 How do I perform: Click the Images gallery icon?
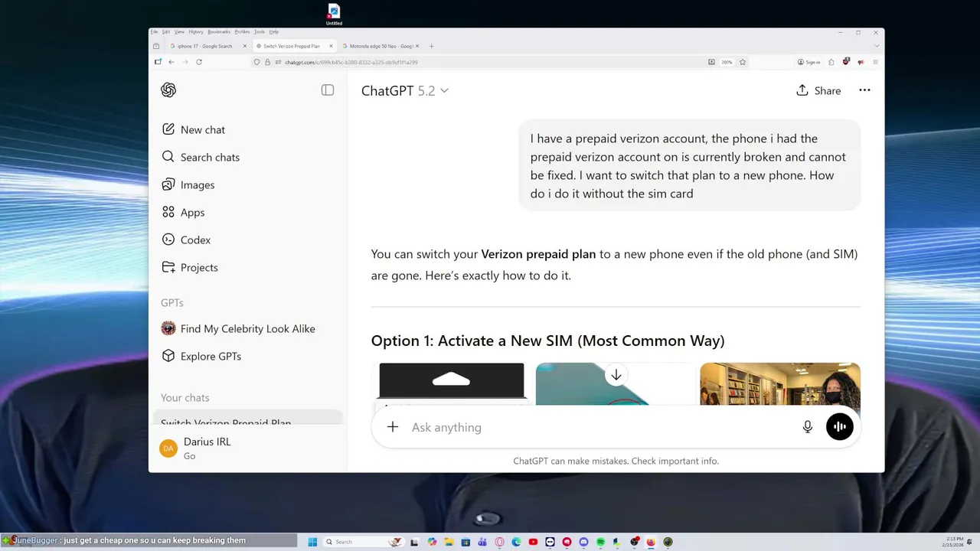(168, 184)
